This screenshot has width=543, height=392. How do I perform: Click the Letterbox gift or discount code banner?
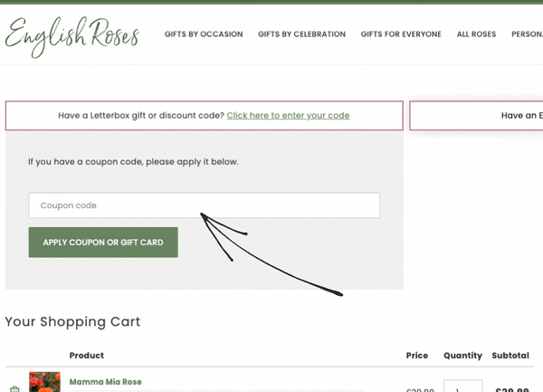pyautogui.click(x=136, y=116)
